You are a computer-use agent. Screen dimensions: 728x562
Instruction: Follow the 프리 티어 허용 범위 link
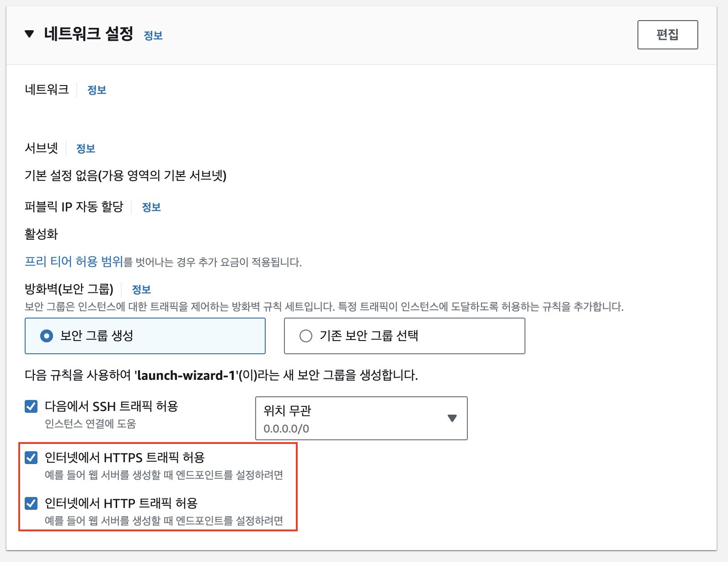click(74, 262)
